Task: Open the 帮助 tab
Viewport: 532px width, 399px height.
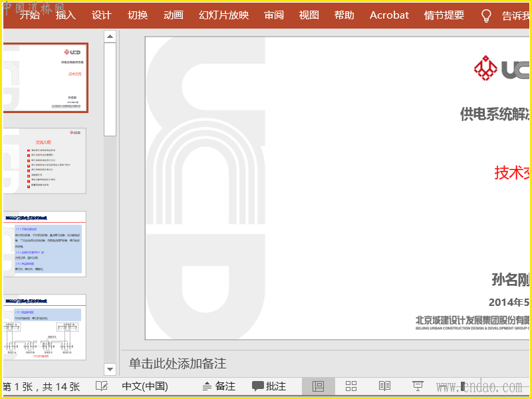Action: tap(344, 15)
